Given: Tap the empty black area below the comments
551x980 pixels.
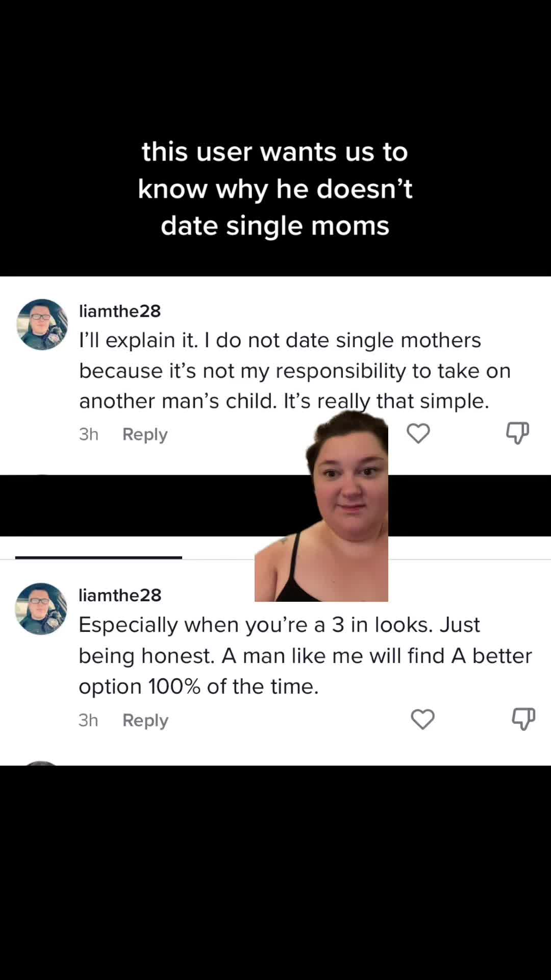Looking at the screenshot, I should tap(275, 868).
